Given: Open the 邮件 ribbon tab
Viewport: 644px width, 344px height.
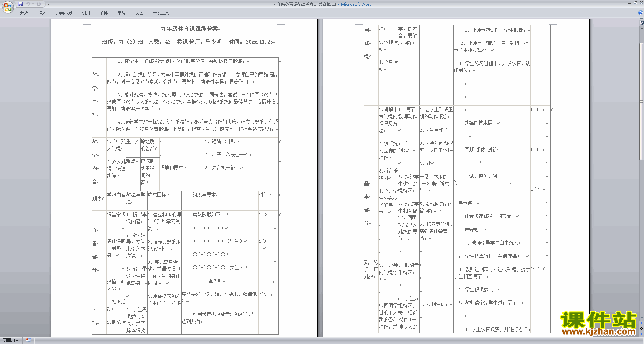Looking at the screenshot, I should 104,13.
